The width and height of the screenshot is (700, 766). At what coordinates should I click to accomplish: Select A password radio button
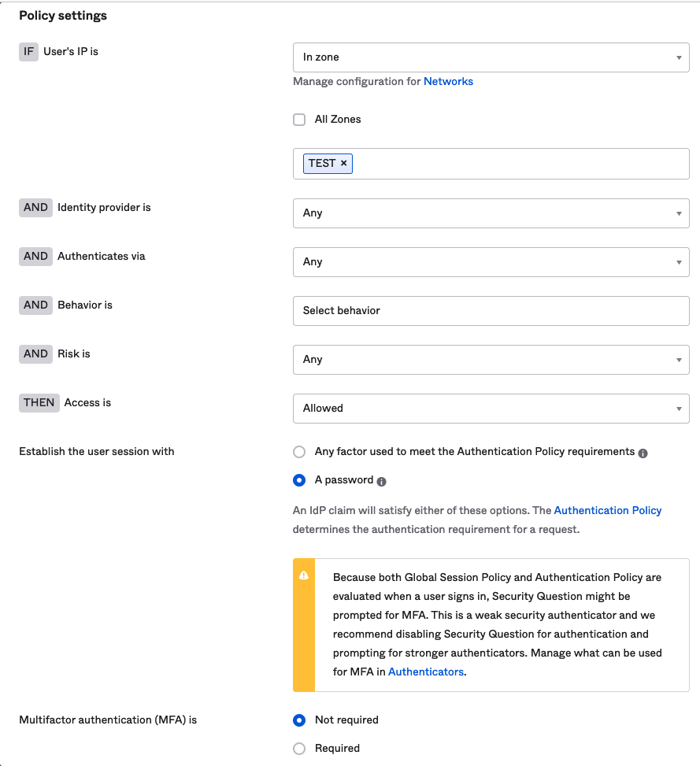click(x=299, y=480)
